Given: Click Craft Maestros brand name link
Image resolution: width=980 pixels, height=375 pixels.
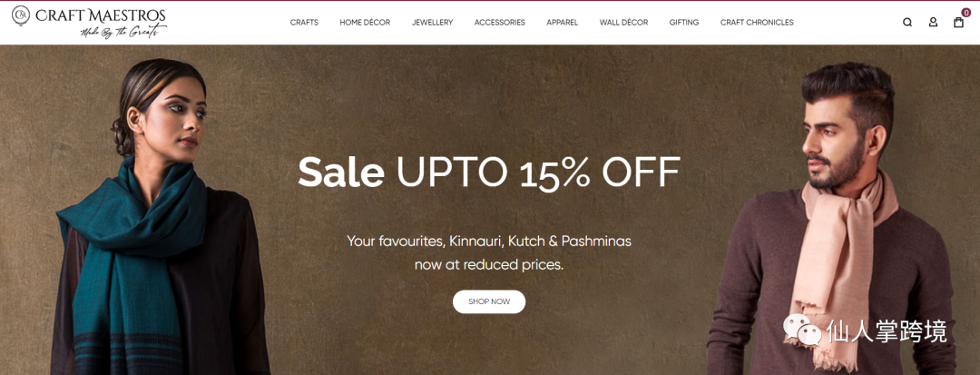Looking at the screenshot, I should [x=101, y=15].
